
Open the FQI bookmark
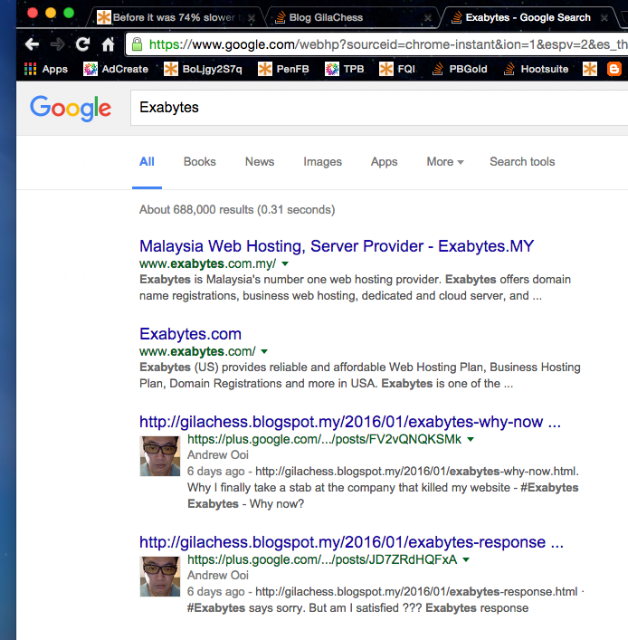(397, 69)
